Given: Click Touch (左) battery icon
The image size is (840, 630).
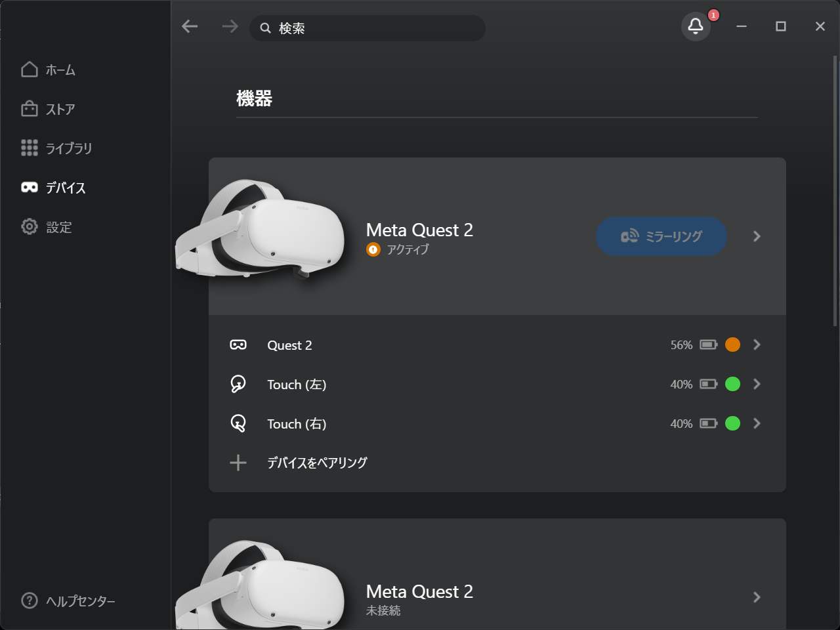Looking at the screenshot, I should point(709,384).
